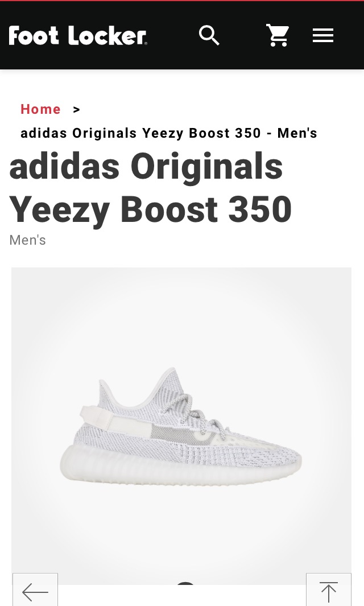Jump to top with the up-arrow button
Image resolution: width=364 pixels, height=606 pixels.
pos(328,589)
